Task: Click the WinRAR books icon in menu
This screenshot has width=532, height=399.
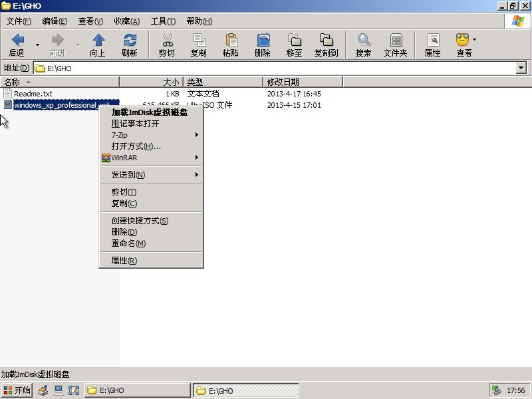Action: click(x=106, y=158)
